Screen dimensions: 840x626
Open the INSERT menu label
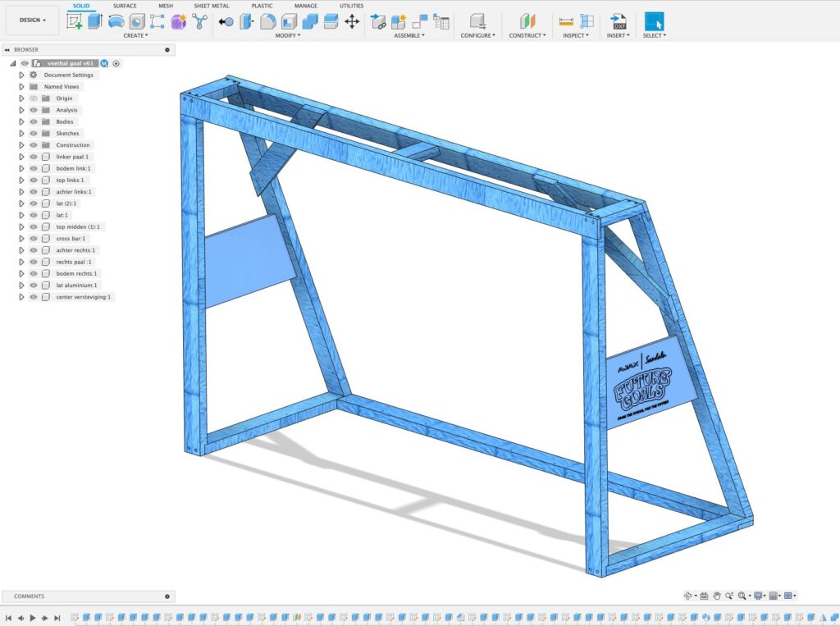(618, 35)
